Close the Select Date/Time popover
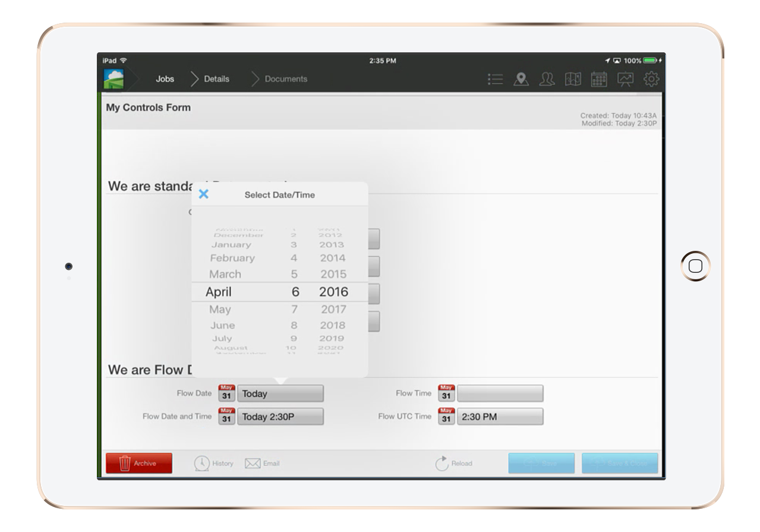This screenshot has width=760, height=532. 203,194
